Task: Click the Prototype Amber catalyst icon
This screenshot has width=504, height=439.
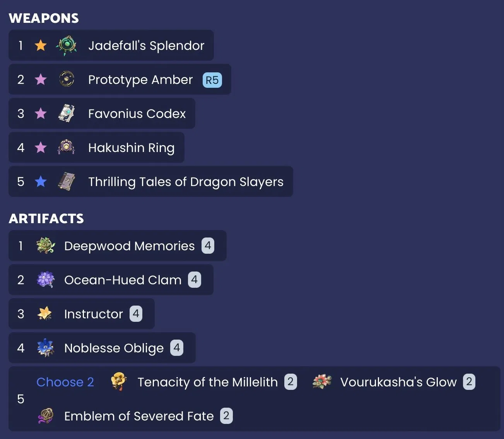Action: point(67,79)
